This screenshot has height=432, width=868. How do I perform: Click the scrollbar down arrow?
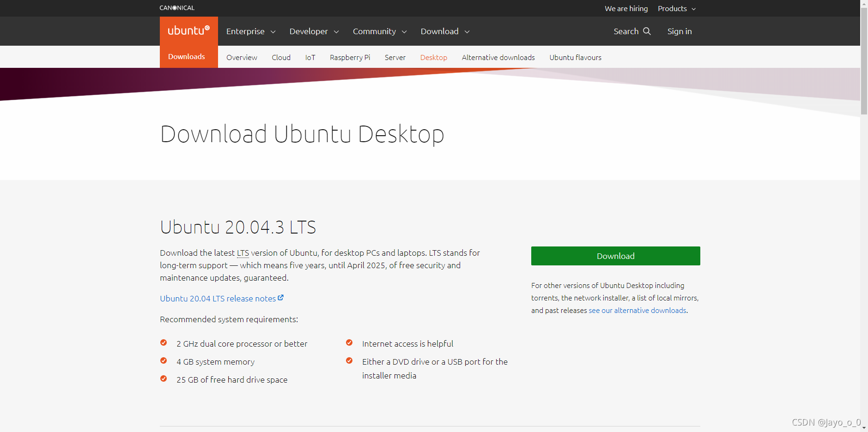click(864, 428)
